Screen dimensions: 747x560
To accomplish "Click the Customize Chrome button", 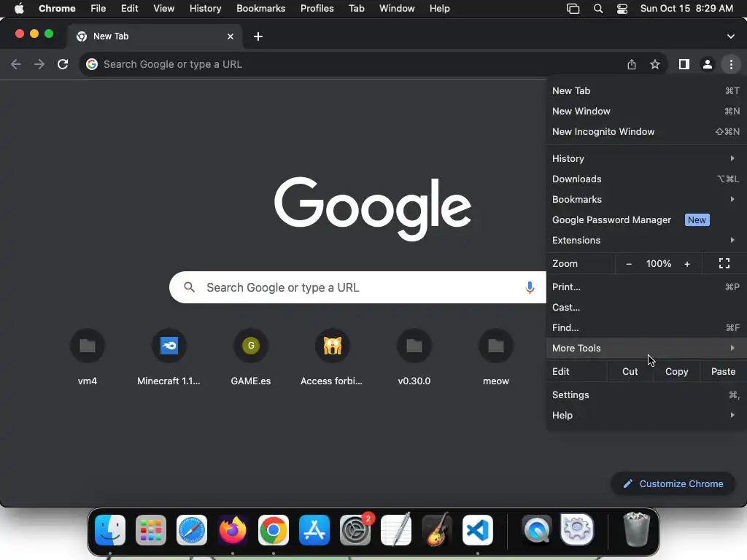I will tap(673, 484).
